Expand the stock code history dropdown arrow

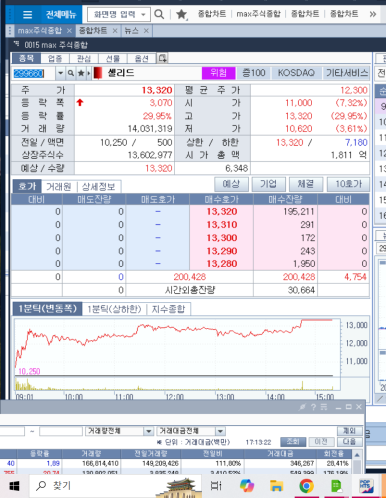[60, 73]
